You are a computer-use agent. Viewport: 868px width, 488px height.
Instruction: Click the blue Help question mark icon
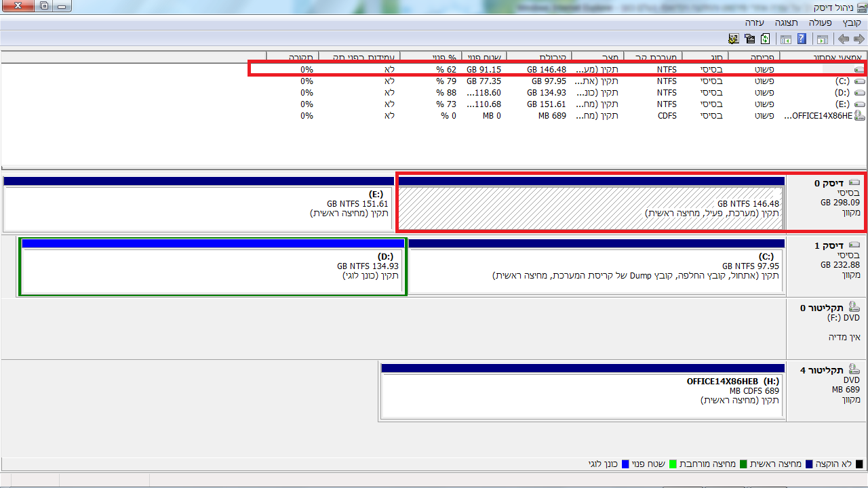tap(802, 39)
